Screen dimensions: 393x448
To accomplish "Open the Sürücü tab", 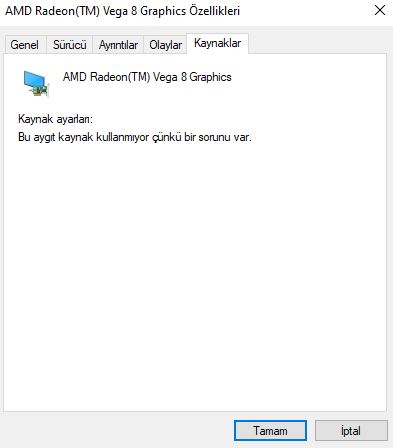I will [69, 45].
